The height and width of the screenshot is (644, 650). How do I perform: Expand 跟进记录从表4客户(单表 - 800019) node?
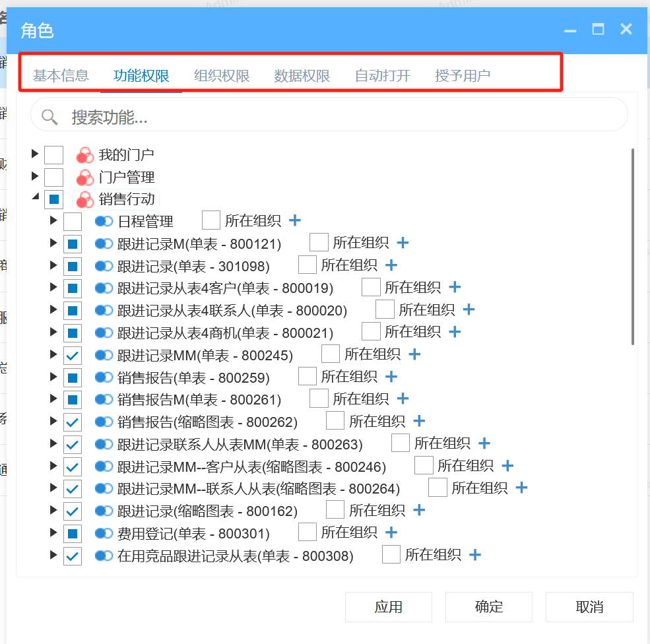pos(54,288)
